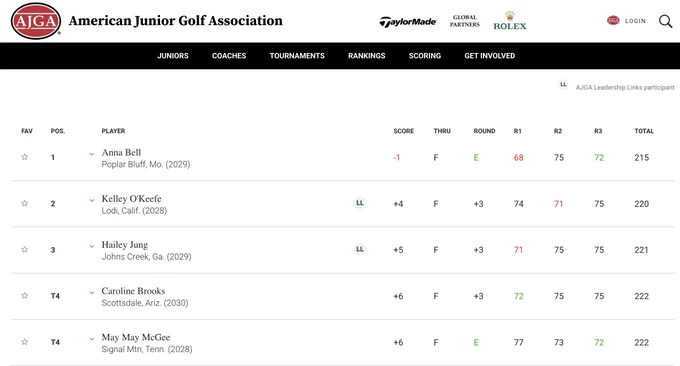The height and width of the screenshot is (366, 680).
Task: Click the TOTAL column header
Action: click(644, 131)
